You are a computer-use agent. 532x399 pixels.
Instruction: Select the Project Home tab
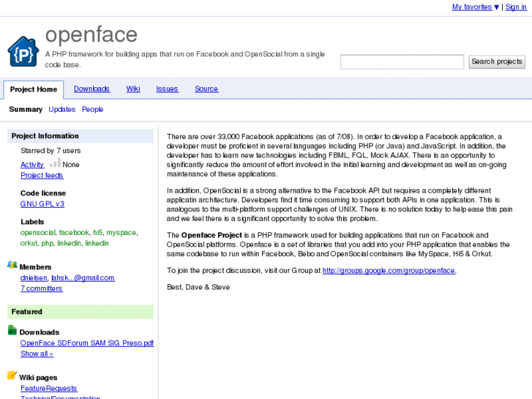pos(34,89)
